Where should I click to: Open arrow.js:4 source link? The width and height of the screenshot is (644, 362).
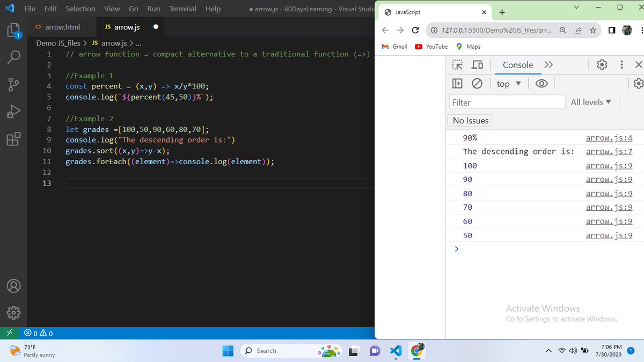tap(609, 138)
